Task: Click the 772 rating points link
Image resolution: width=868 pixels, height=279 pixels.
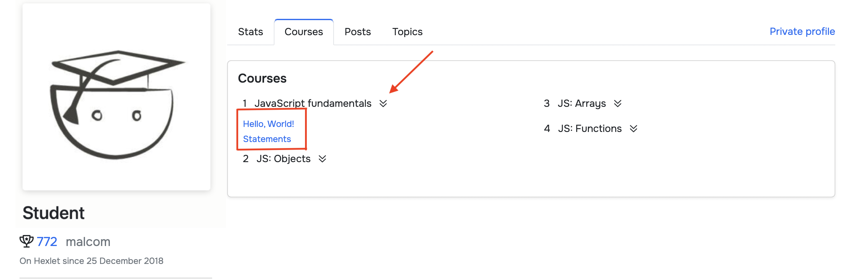Action: 47,242
